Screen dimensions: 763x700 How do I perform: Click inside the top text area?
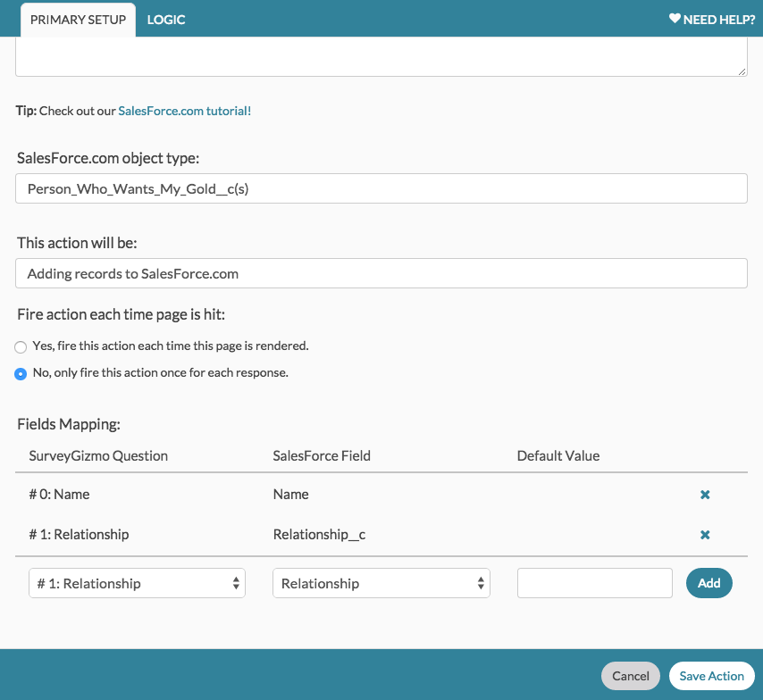point(381,56)
